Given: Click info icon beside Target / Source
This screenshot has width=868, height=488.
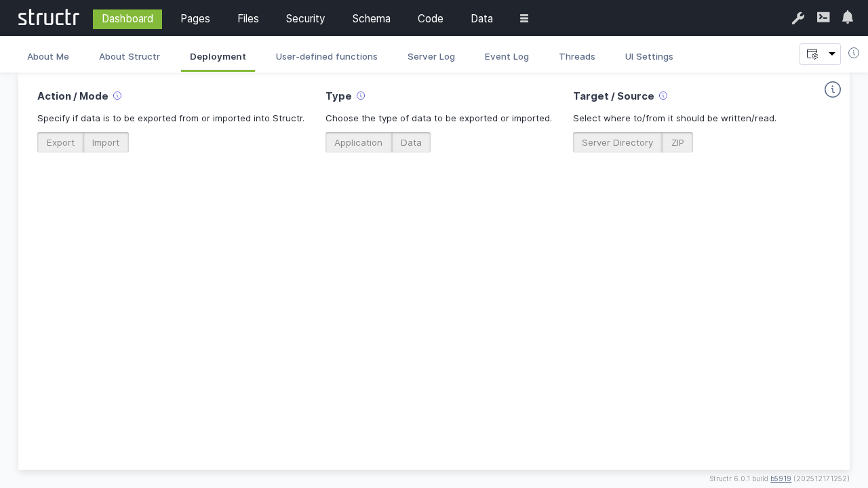Looking at the screenshot, I should [663, 96].
